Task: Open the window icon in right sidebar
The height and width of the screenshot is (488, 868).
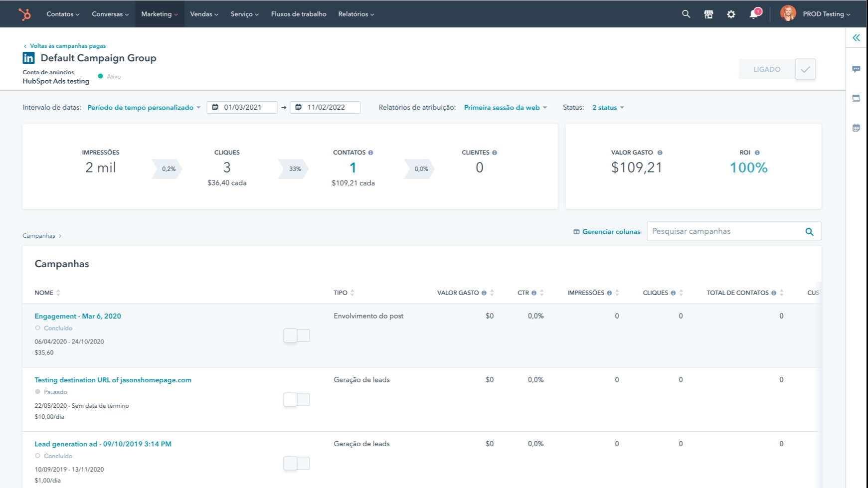Action: (x=856, y=98)
